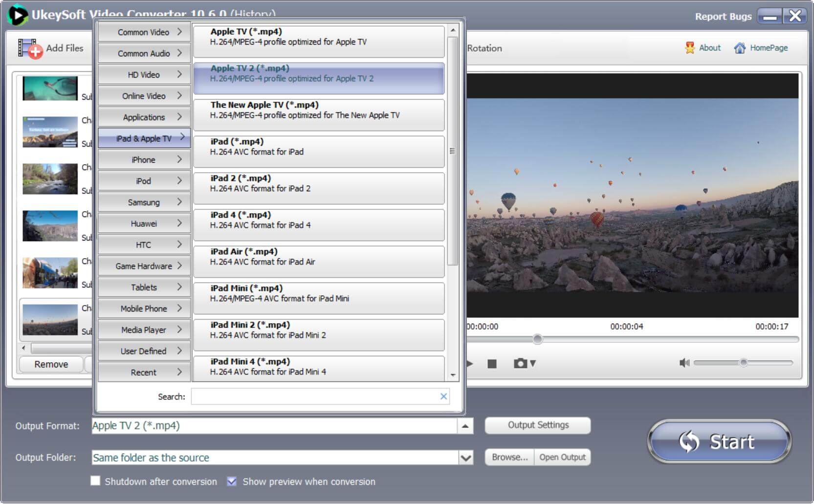The height and width of the screenshot is (504, 814).
Task: Take a snapshot with camera icon
Action: 520,363
